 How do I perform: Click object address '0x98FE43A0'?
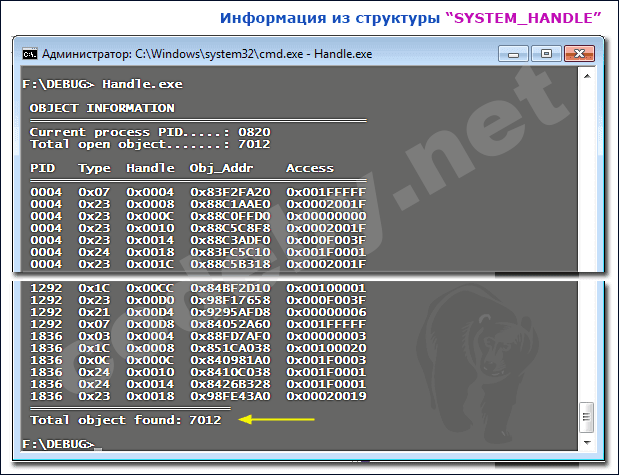(x=231, y=396)
